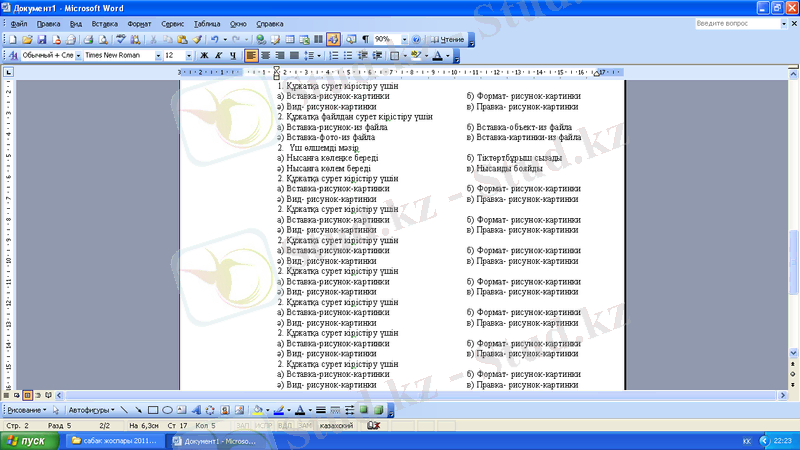800x450 pixels.
Task: Open the Вставка menu
Action: tap(104, 22)
